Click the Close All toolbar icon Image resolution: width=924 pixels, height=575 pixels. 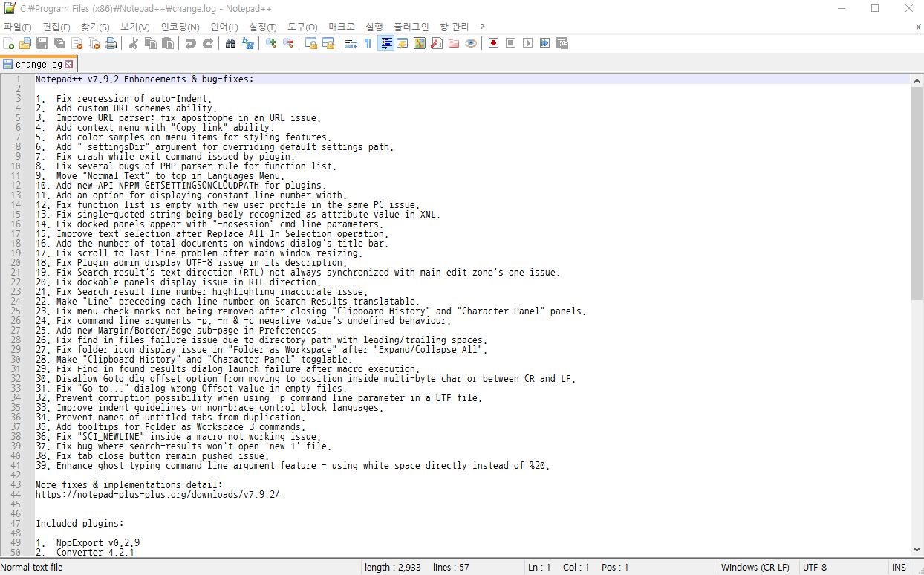point(94,43)
